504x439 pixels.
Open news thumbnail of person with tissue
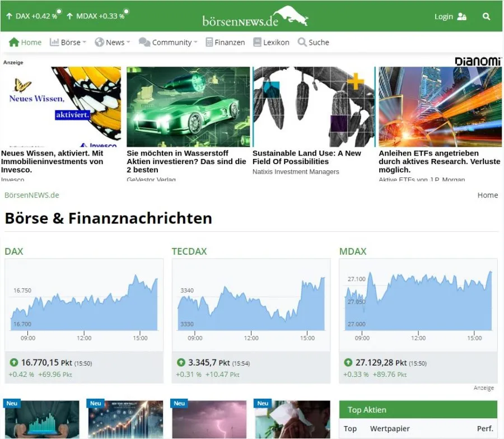coord(292,419)
